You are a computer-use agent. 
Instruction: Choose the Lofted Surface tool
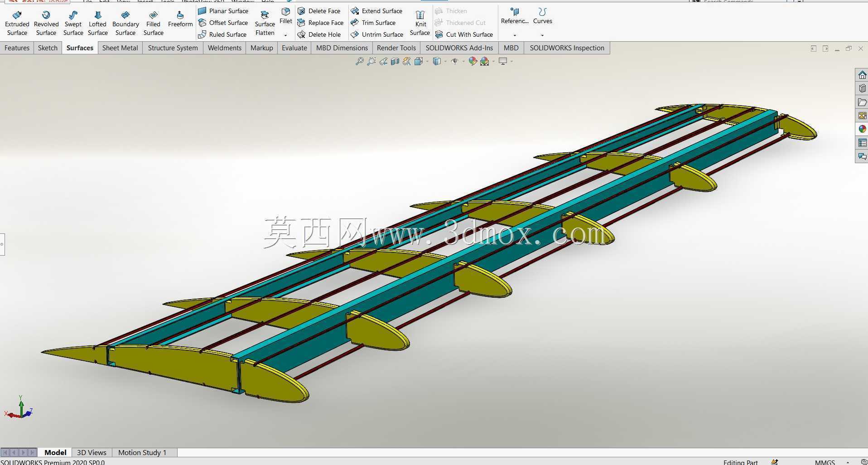click(98, 23)
